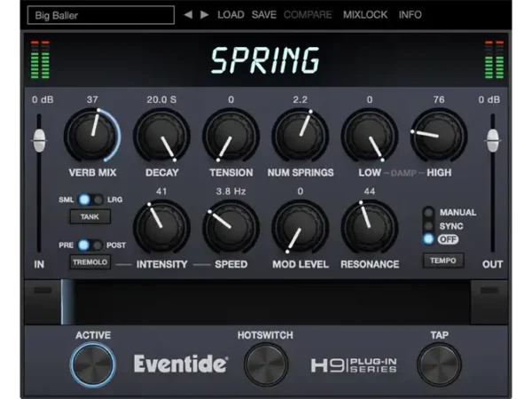Open the INFO page
The image size is (532, 399).
coord(410,14)
